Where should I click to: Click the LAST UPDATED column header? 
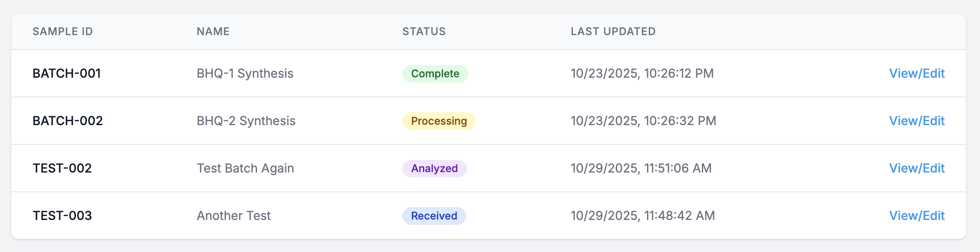(613, 32)
